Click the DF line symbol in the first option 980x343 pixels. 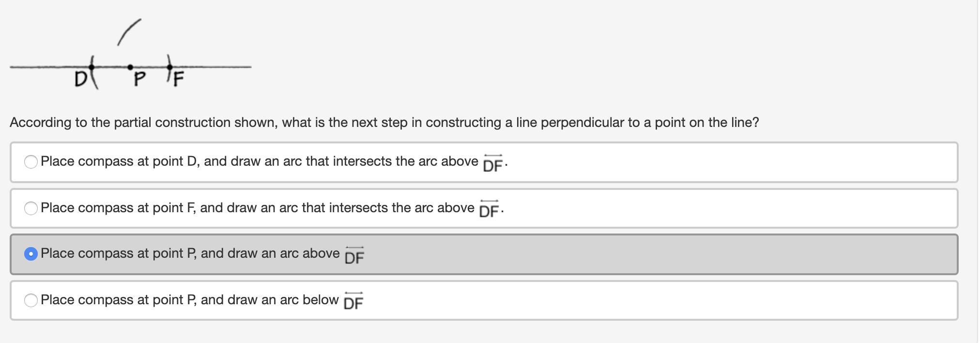click(492, 164)
